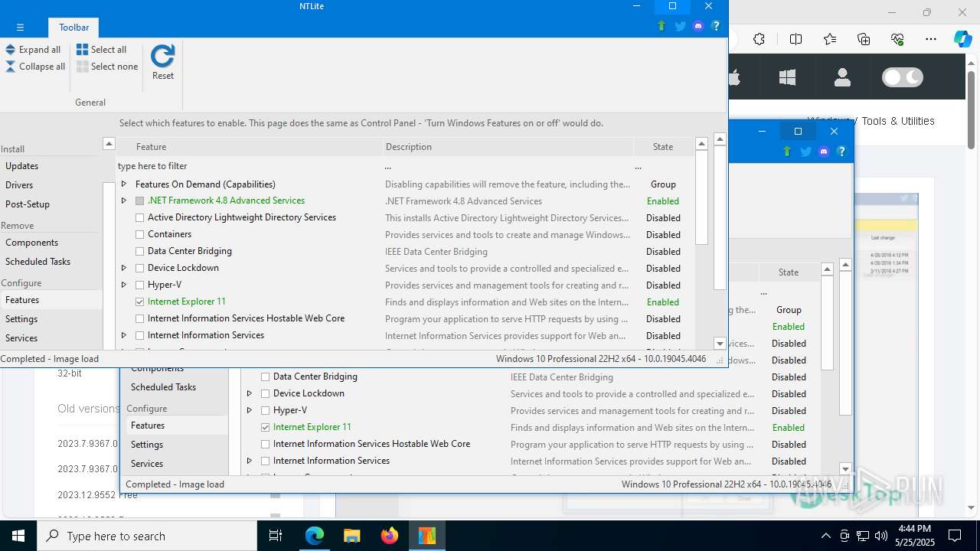Click the Windows logo on the website header

tap(787, 77)
